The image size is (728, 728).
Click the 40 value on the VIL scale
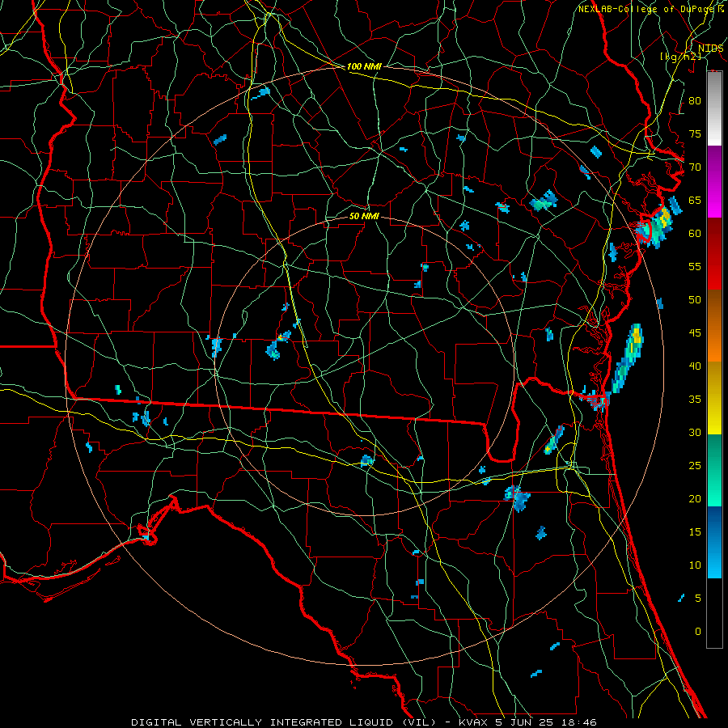click(695, 366)
